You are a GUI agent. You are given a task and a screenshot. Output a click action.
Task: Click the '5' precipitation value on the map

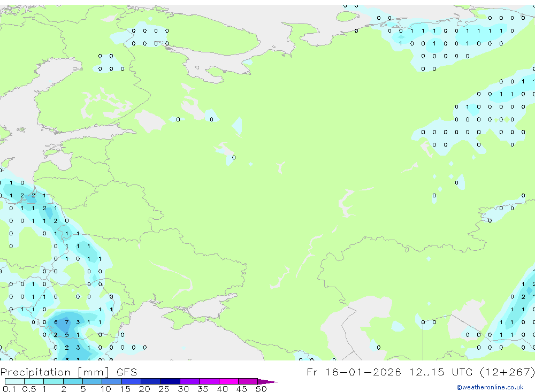point(67,335)
